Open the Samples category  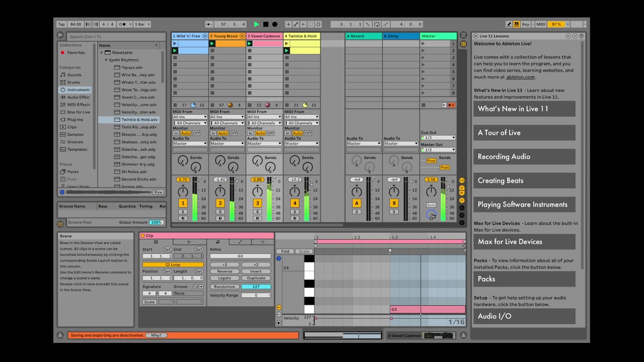point(75,134)
